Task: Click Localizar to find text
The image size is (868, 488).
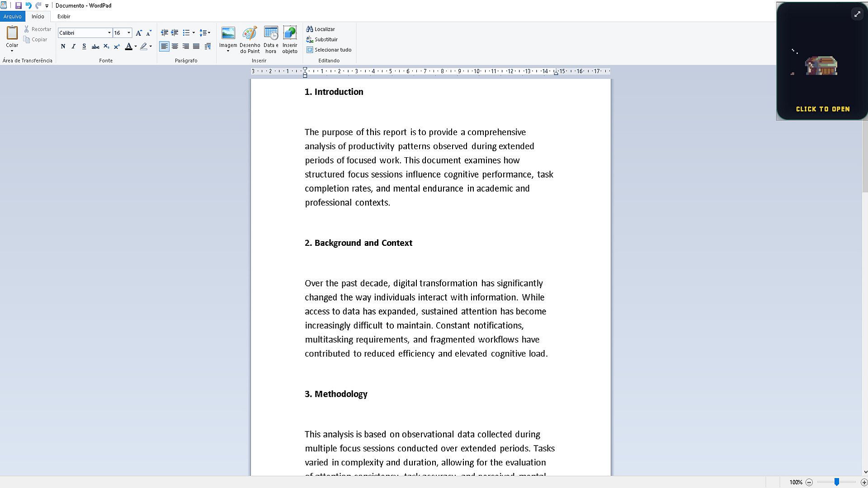Action: tap(321, 29)
